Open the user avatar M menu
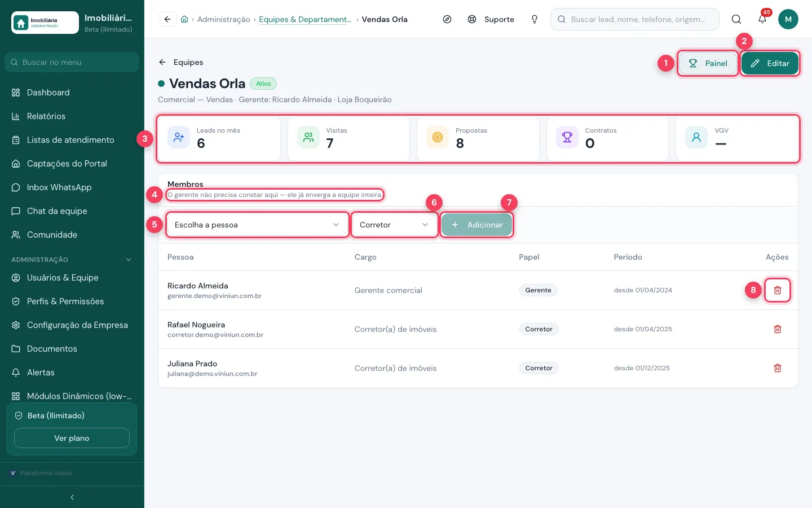Image resolution: width=812 pixels, height=508 pixels. tap(788, 19)
